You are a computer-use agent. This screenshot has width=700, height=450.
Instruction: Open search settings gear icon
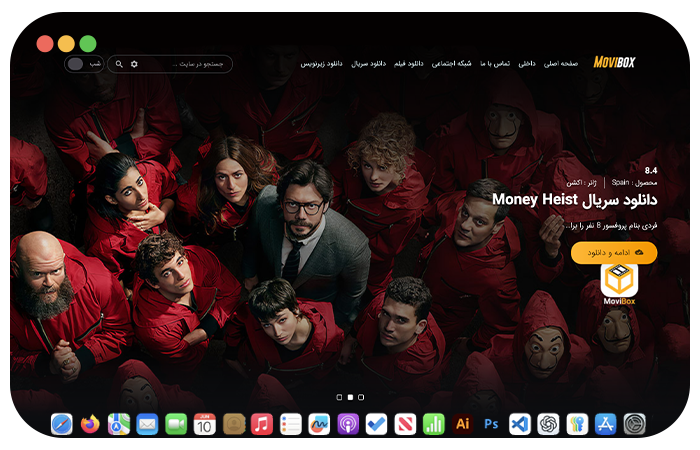135,64
